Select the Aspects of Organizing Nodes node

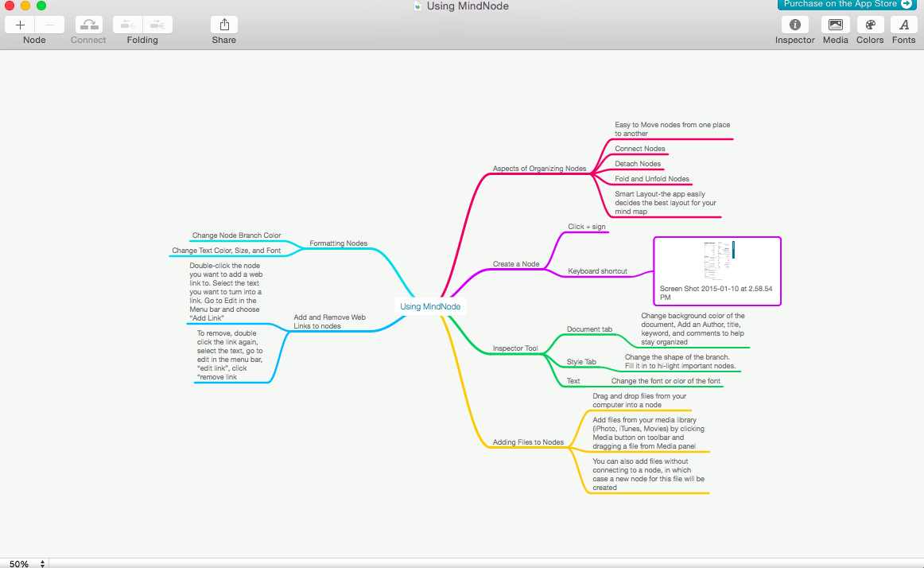[539, 168]
